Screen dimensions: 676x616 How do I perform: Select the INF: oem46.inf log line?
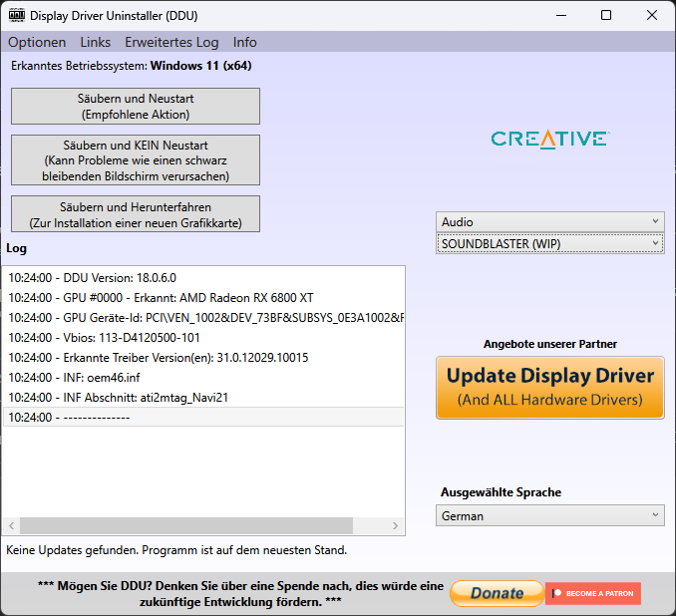click(203, 378)
